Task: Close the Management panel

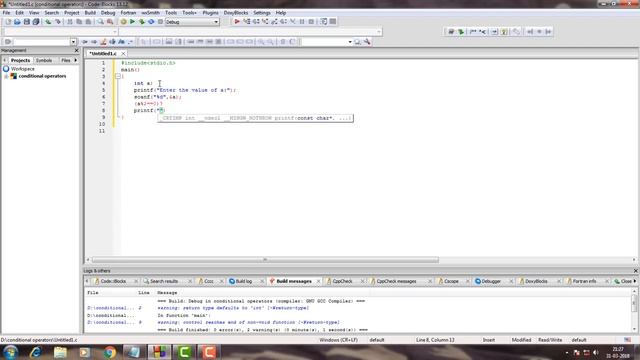Action: 76,50
